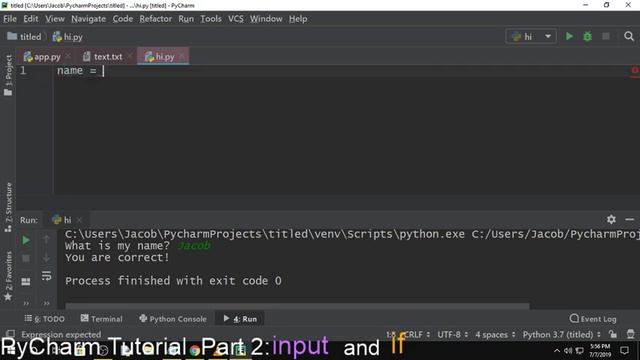Close the hi run tab
The width and height of the screenshot is (640, 360).
(x=80, y=220)
